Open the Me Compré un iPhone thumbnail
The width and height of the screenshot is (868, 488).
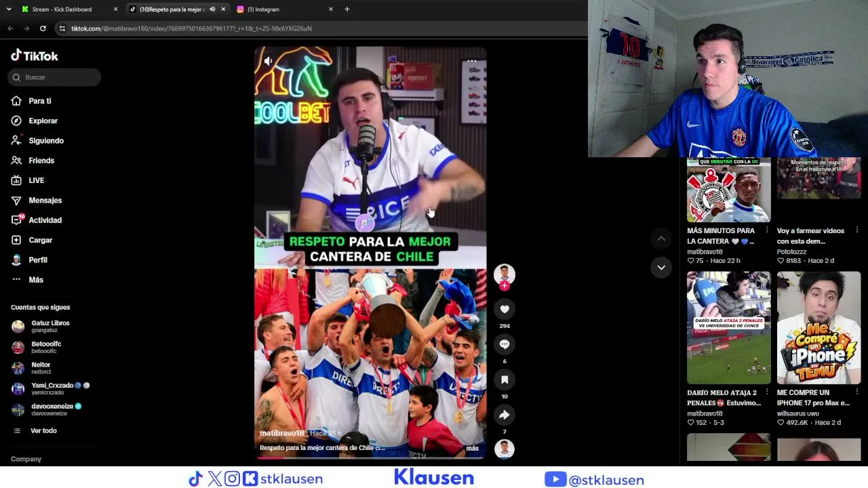tap(819, 328)
